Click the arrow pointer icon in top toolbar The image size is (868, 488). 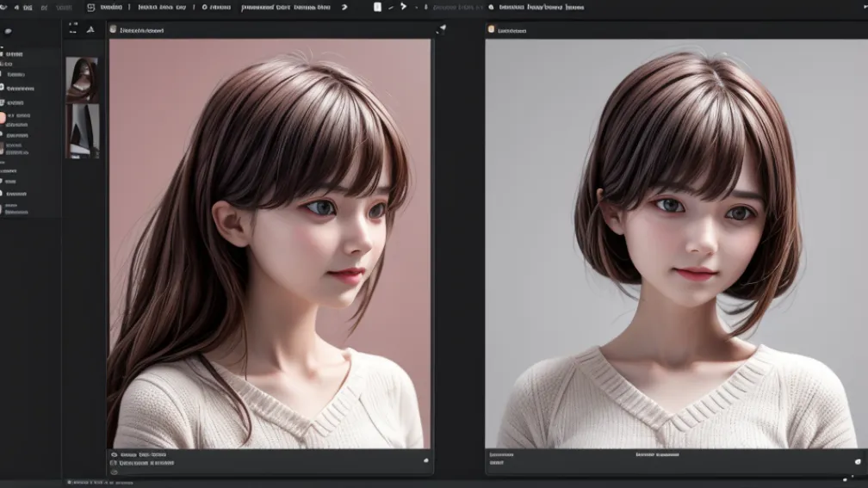point(404,7)
